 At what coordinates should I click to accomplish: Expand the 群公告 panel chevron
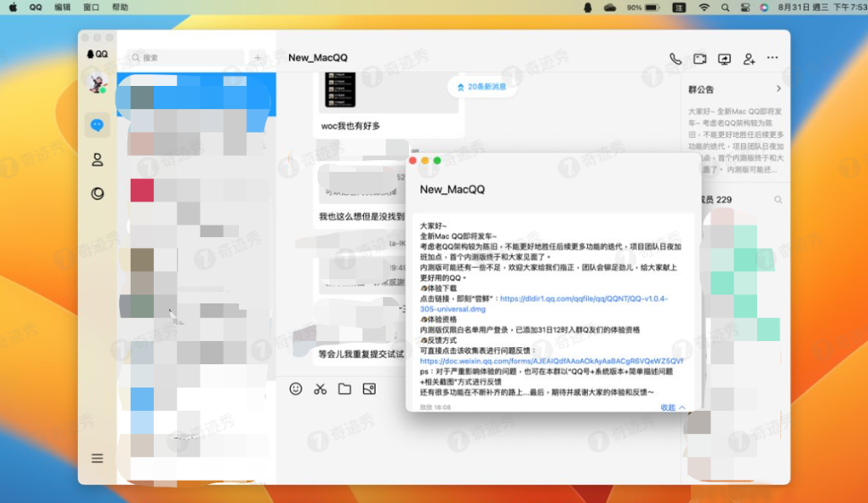[x=779, y=89]
